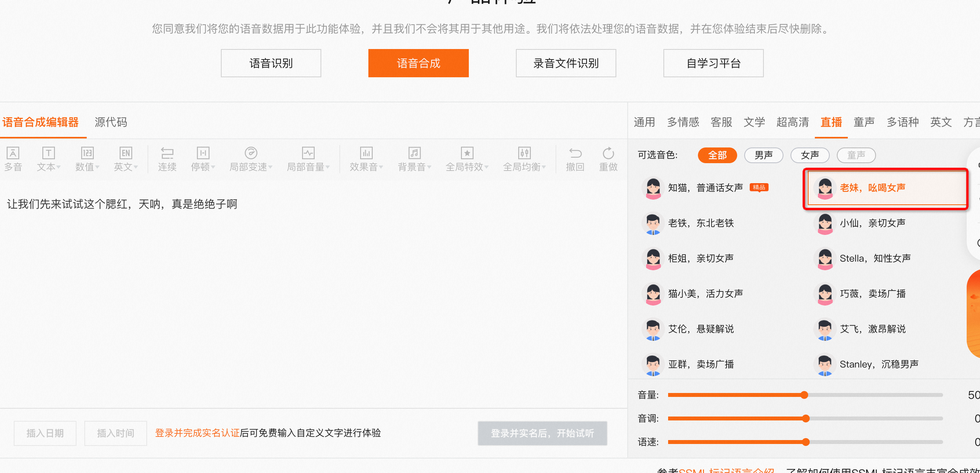Viewport: 980px width, 473px height.
Task: Select the 知猫 普通话女声 voice avatar
Action: click(653, 188)
